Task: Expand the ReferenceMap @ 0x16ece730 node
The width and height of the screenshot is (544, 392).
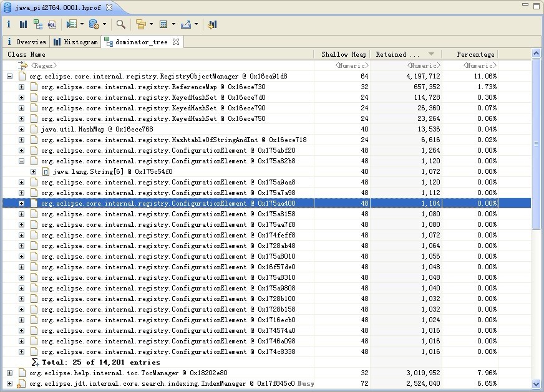Action: (21, 87)
